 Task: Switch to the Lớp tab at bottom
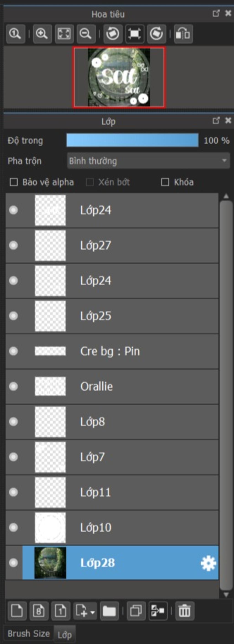(x=65, y=634)
